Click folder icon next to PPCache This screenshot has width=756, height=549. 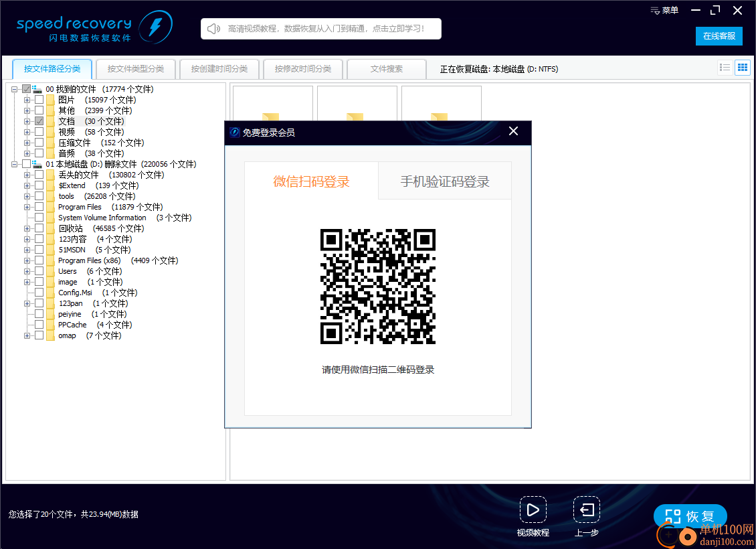[x=51, y=325]
